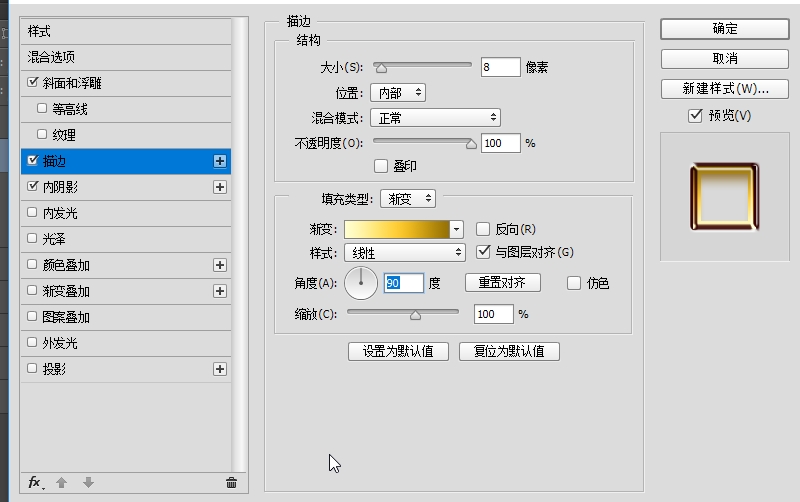Delete effect with trash can icon
This screenshot has width=800, height=502.
(x=231, y=483)
